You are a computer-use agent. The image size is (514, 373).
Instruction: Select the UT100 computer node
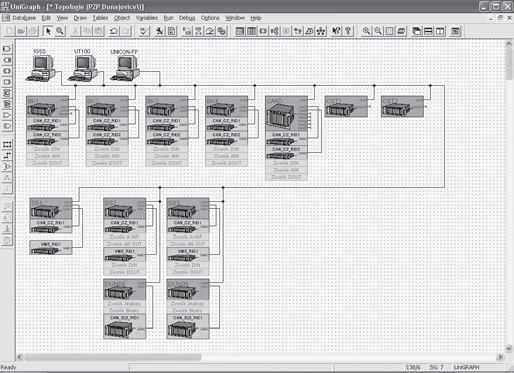pos(82,68)
